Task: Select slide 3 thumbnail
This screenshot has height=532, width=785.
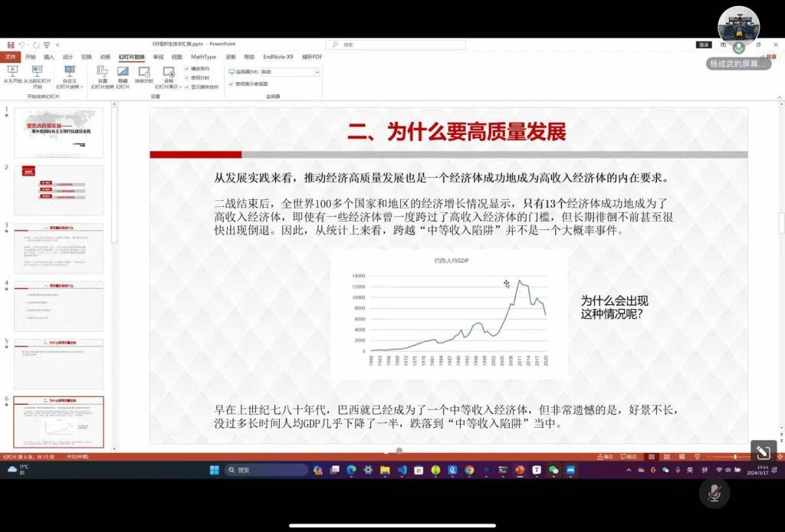Action: point(58,248)
